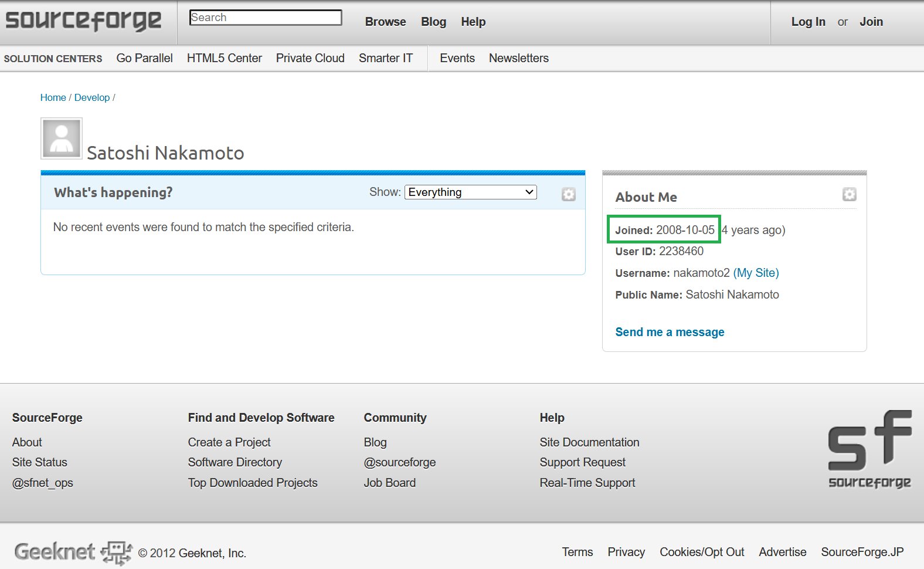
Task: Click the username text nakamoto2
Action: [x=701, y=273]
